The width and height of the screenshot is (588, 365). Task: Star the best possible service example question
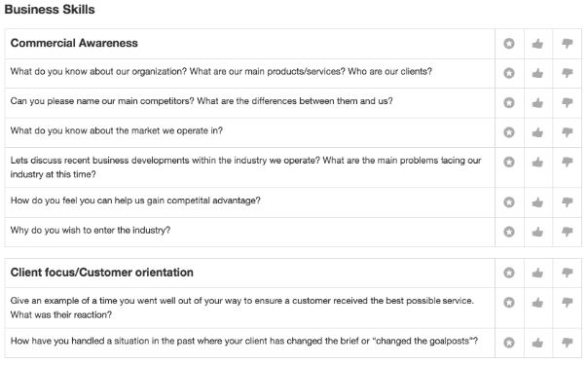pos(509,302)
